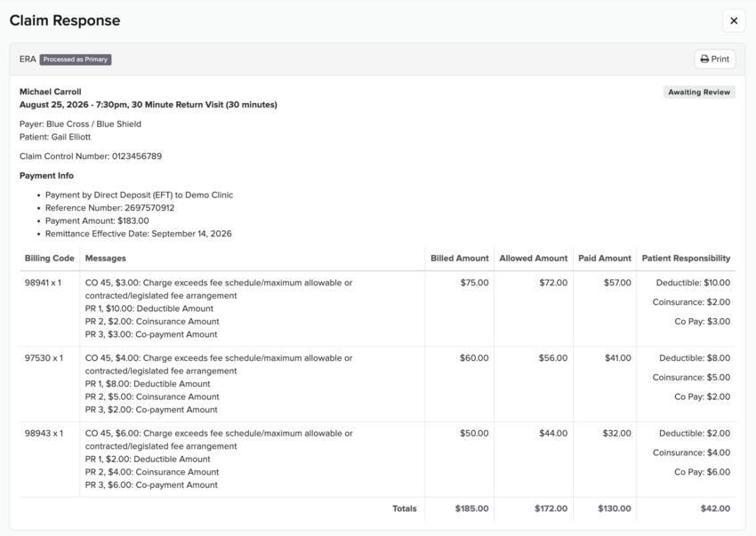The height and width of the screenshot is (536, 756).
Task: Click the $60.00 billed amount cell
Action: (x=474, y=358)
